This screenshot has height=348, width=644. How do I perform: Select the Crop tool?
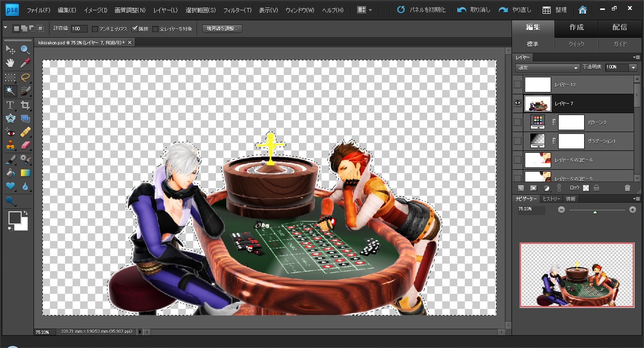pos(25,105)
